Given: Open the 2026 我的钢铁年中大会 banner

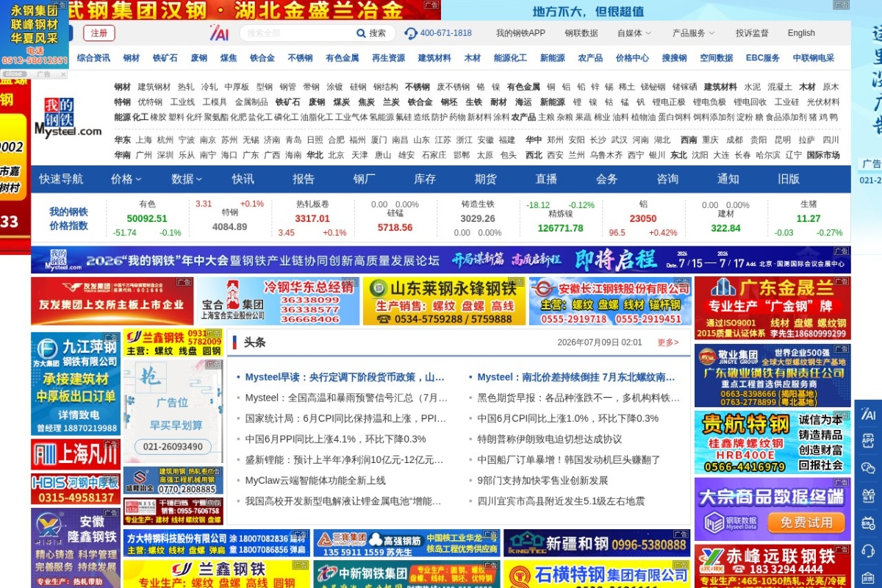Looking at the screenshot, I should (441, 259).
